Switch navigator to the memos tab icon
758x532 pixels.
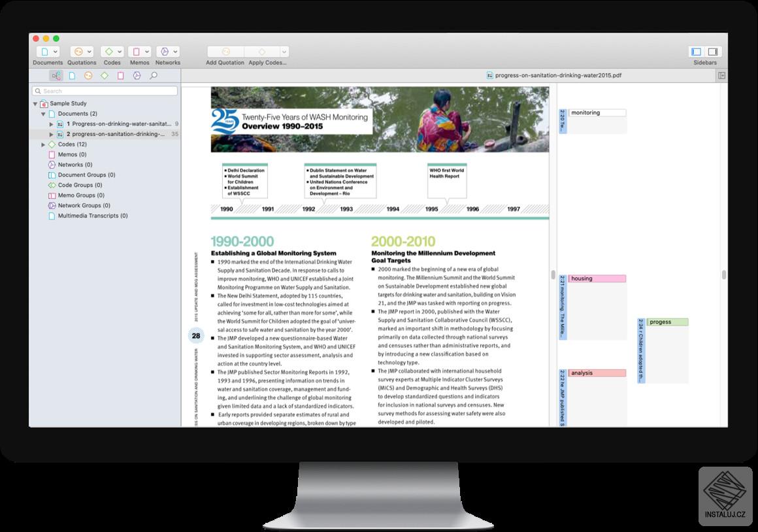(121, 75)
